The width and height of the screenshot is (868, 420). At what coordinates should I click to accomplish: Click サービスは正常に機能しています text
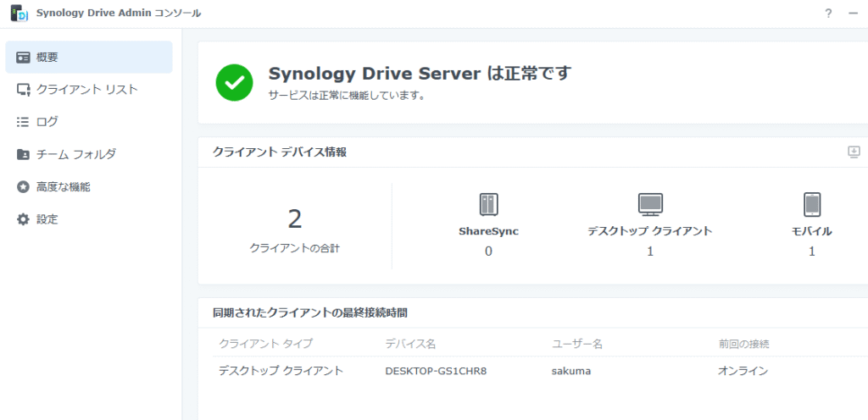click(x=347, y=96)
